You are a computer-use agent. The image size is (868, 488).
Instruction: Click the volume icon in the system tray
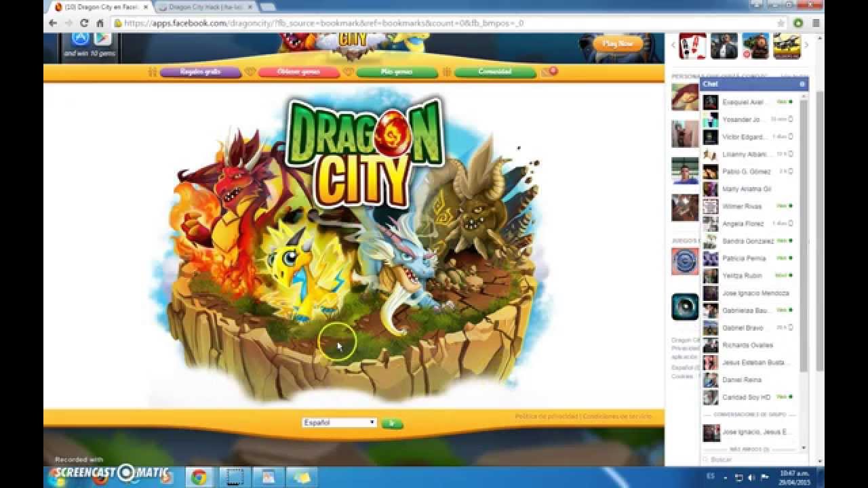coord(751,478)
